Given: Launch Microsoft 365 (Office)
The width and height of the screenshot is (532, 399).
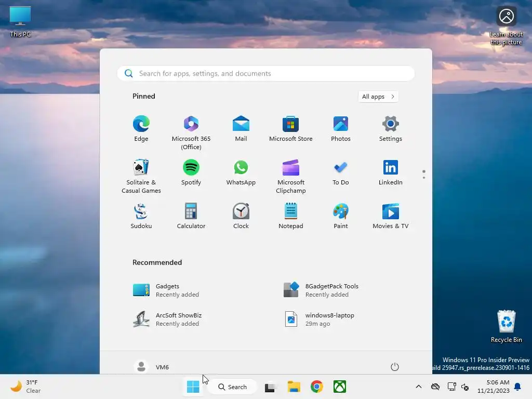Looking at the screenshot, I should point(191,132).
